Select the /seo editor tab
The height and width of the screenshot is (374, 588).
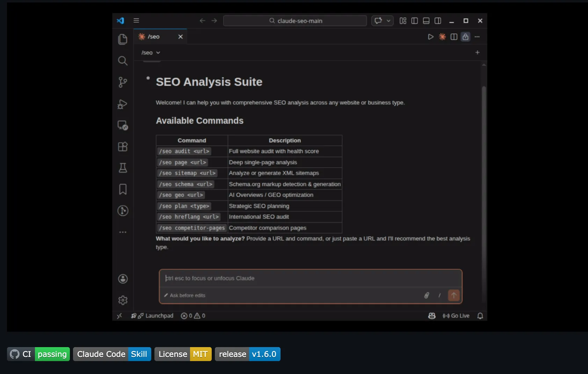tap(160, 37)
